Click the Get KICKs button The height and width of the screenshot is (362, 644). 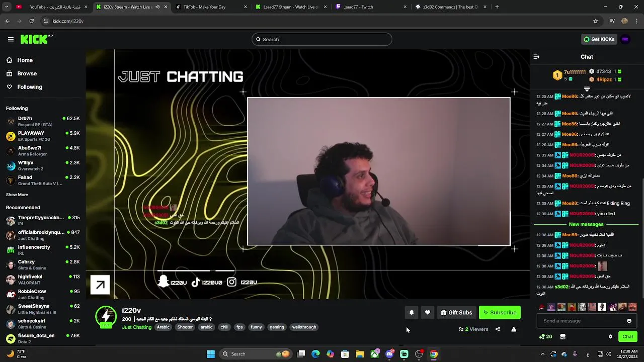(x=599, y=39)
